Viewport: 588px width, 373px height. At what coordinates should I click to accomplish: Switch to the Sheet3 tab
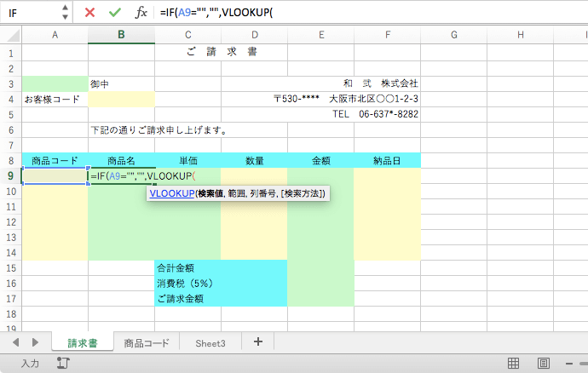click(x=210, y=342)
